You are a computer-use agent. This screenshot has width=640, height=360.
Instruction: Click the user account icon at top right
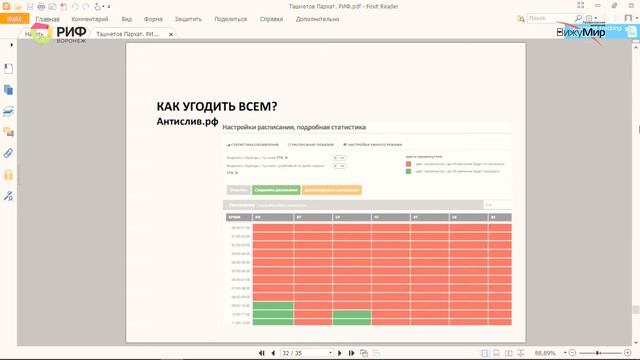click(629, 18)
